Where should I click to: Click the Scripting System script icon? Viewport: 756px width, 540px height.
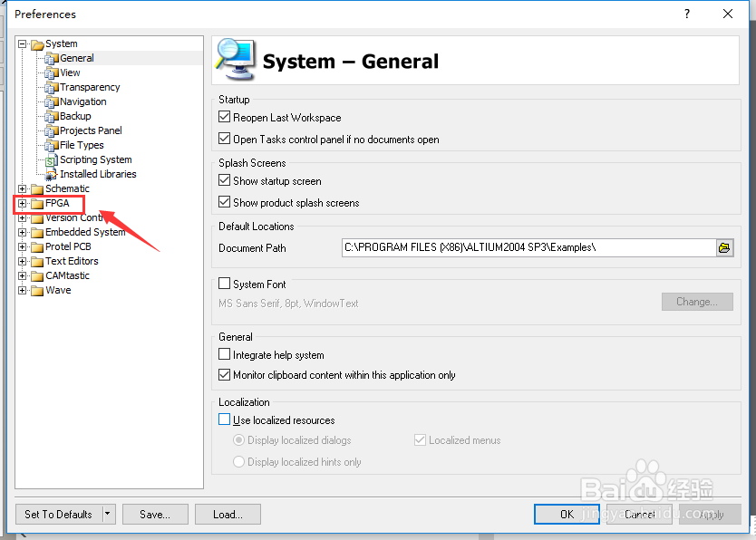pos(51,160)
